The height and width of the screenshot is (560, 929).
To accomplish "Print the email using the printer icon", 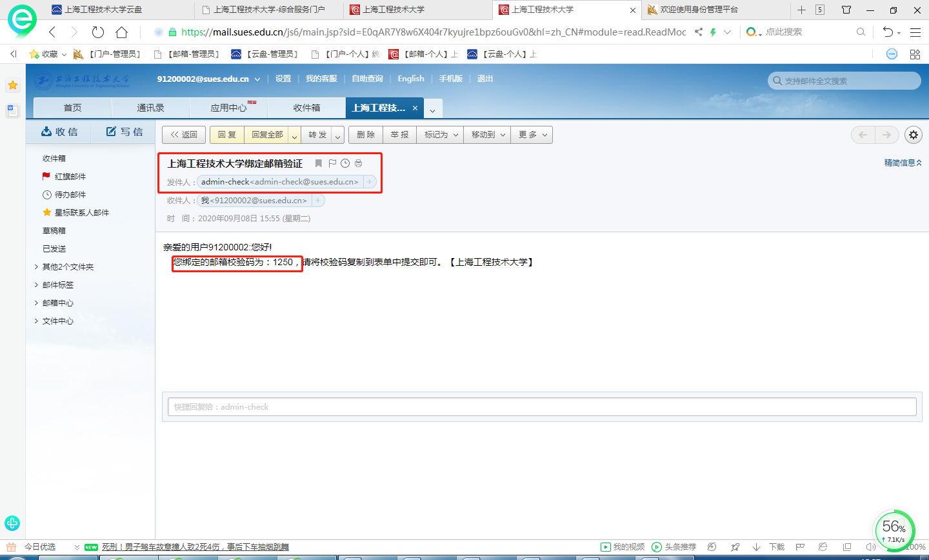I will tap(359, 163).
